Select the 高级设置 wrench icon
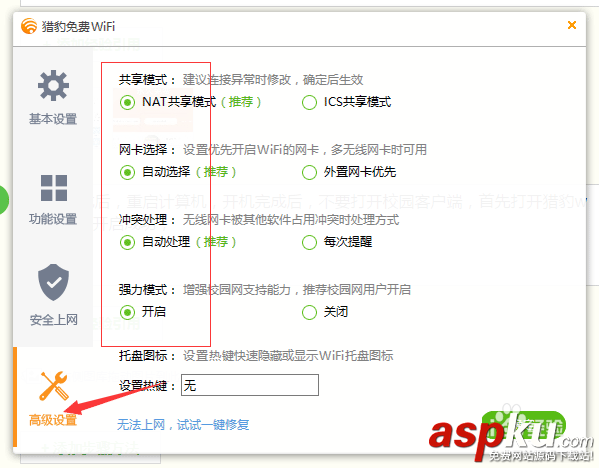 click(53, 386)
